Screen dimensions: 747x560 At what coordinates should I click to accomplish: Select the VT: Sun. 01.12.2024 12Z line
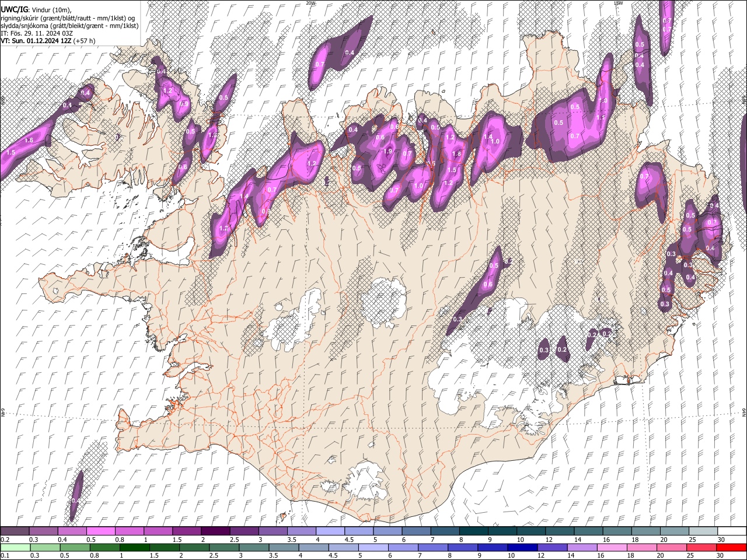click(x=48, y=41)
